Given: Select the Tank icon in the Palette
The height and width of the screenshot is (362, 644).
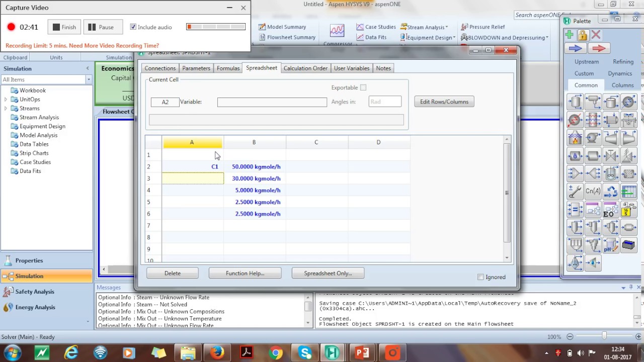Looking at the screenshot, I should [x=611, y=102].
